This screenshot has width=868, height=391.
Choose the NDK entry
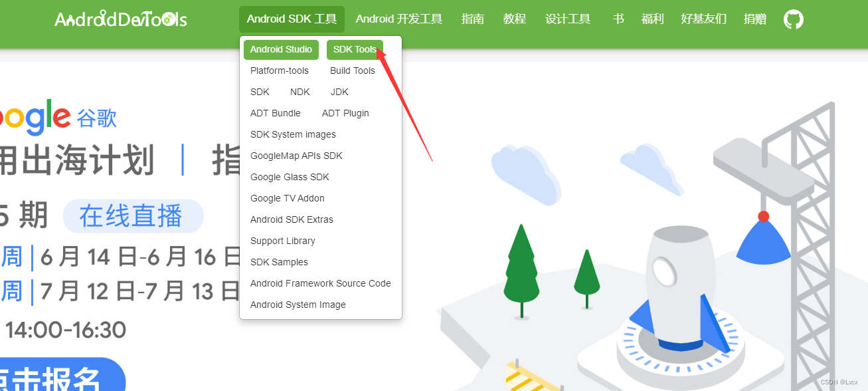[300, 92]
